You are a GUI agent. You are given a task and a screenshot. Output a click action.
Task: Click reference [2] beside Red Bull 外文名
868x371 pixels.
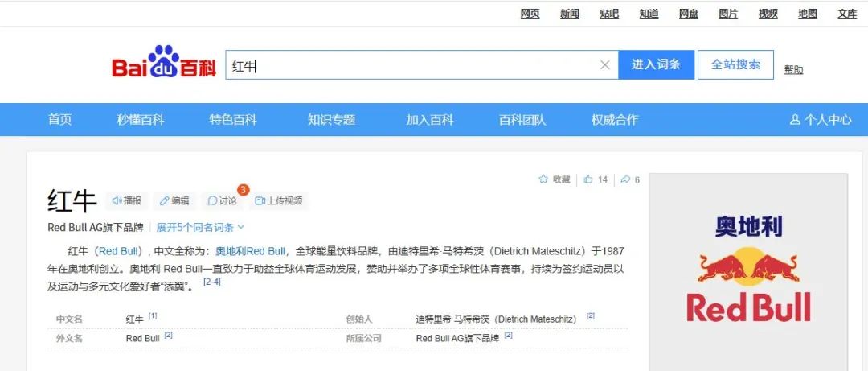coord(168,335)
